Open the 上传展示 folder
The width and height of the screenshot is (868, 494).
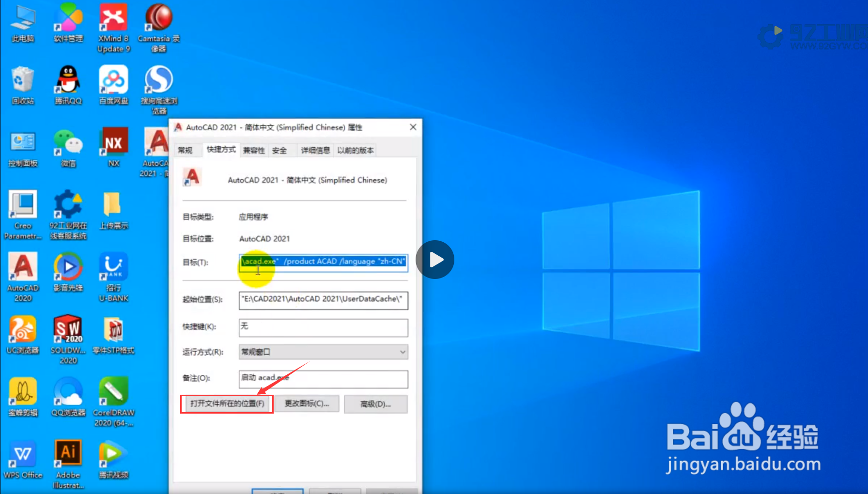(113, 210)
